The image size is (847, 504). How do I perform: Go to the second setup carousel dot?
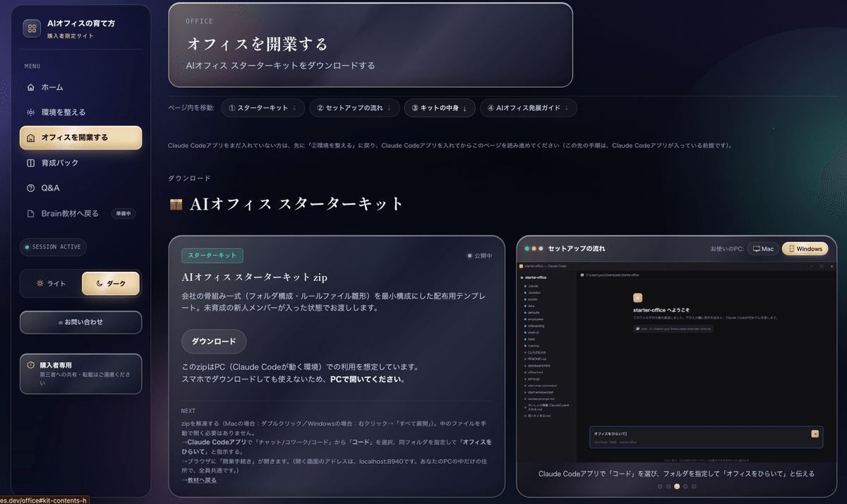pos(668,486)
